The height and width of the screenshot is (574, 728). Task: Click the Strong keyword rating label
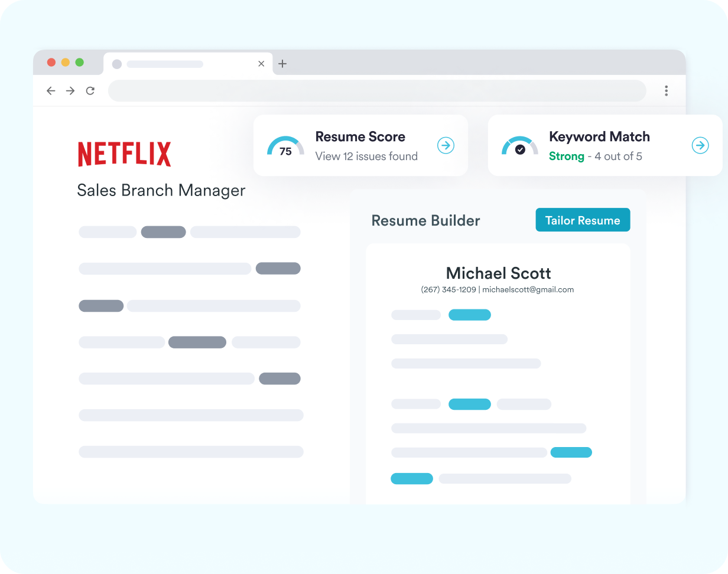tap(567, 156)
